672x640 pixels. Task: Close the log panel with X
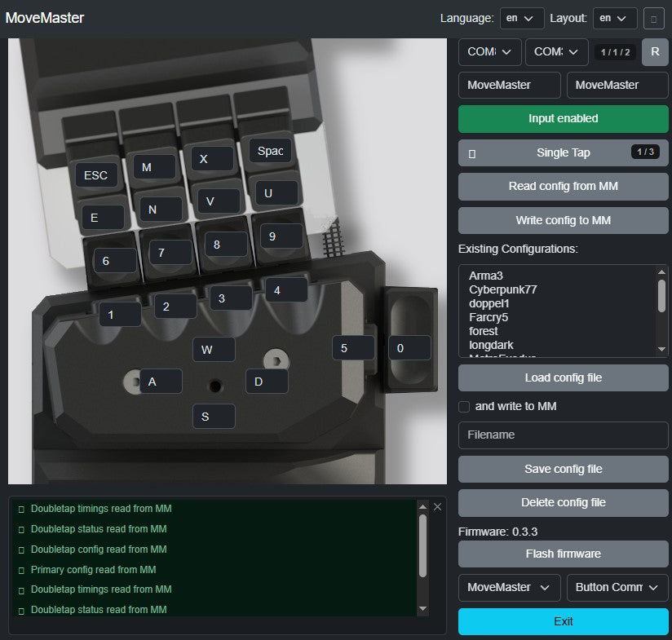click(x=437, y=507)
